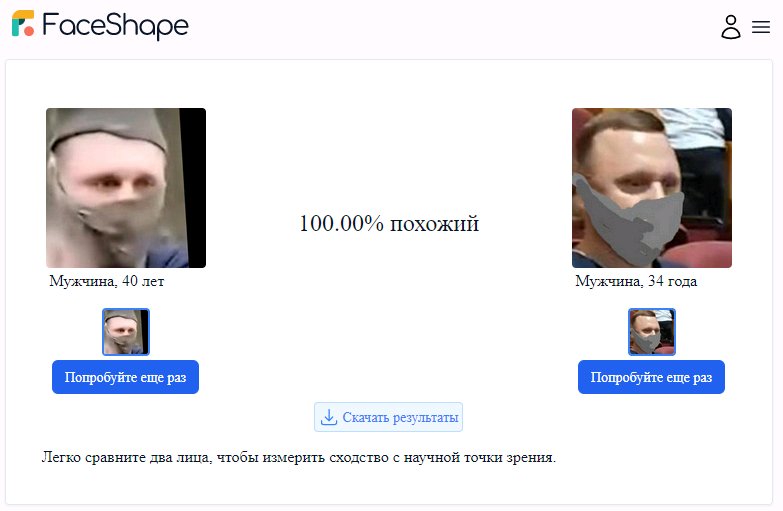Viewport: 783px width, 511px height.
Task: Open the user account profile icon
Action: tap(731, 26)
